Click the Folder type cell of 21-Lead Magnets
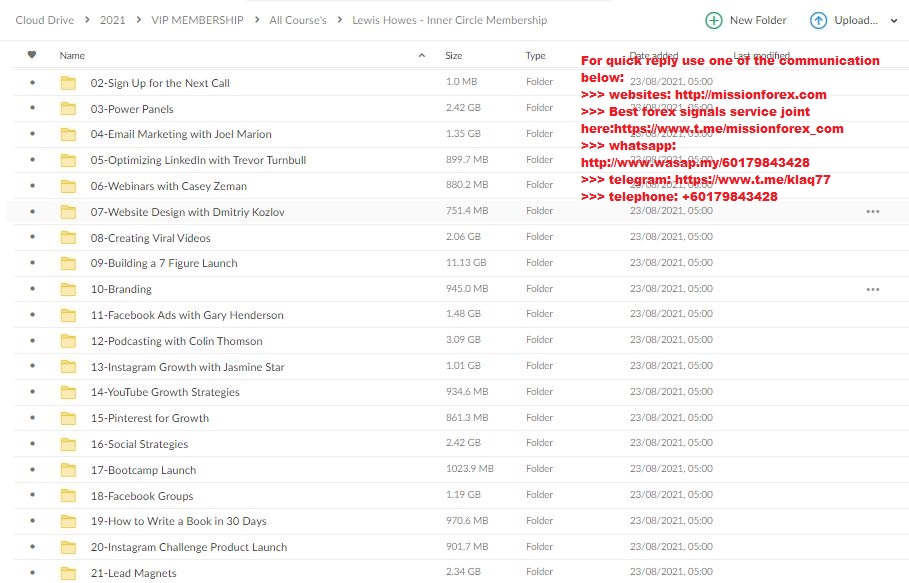The image size is (909, 583). (x=540, y=572)
